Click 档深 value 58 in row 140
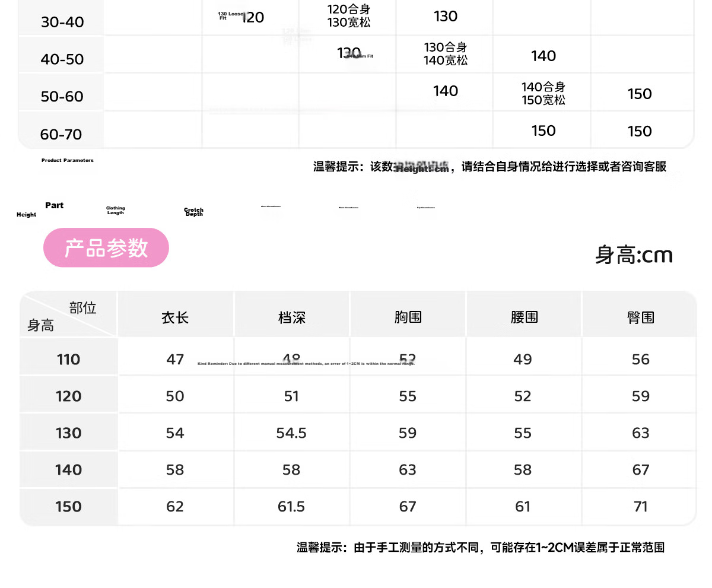This screenshot has height=588, width=712. click(x=291, y=470)
